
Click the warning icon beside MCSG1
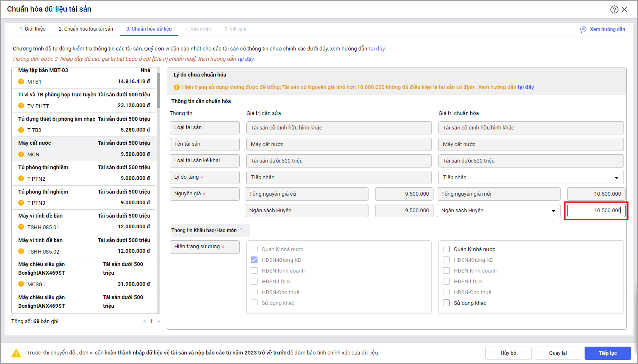pyautogui.click(x=21, y=284)
